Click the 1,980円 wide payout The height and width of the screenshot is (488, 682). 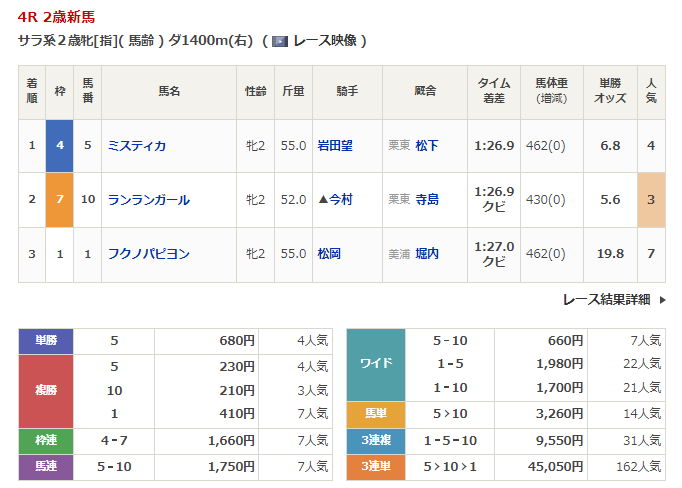click(559, 364)
